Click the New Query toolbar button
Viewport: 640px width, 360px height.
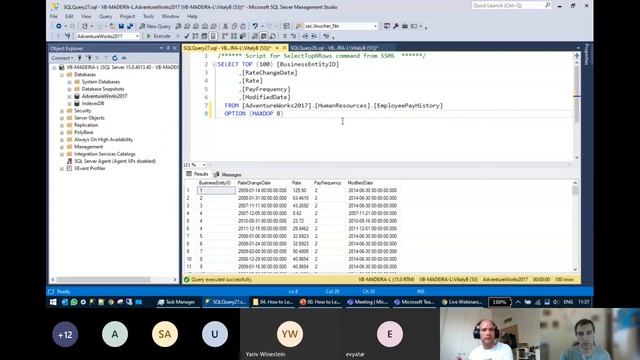155,26
